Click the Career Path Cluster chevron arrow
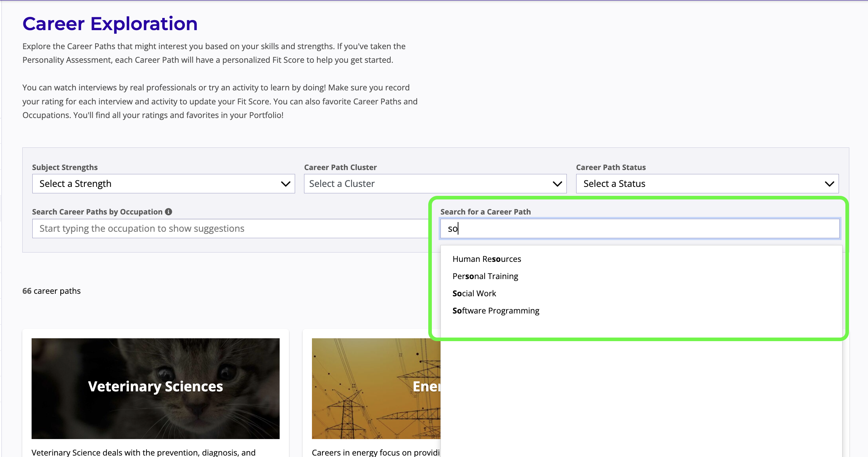Image resolution: width=868 pixels, height=457 pixels. 557,184
